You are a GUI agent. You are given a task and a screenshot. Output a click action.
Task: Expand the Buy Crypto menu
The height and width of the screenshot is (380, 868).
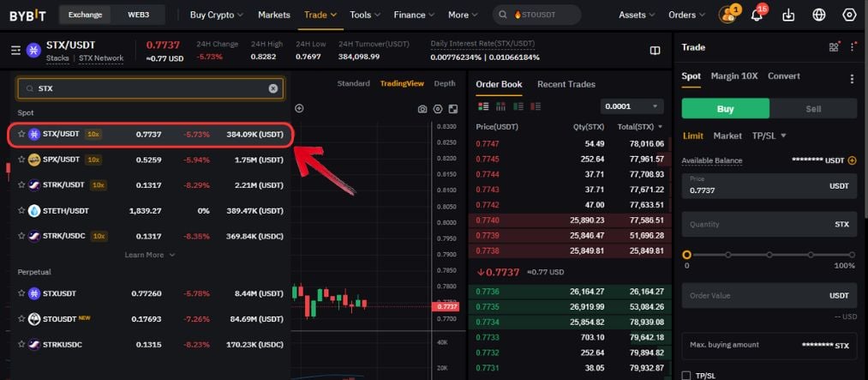pyautogui.click(x=217, y=15)
